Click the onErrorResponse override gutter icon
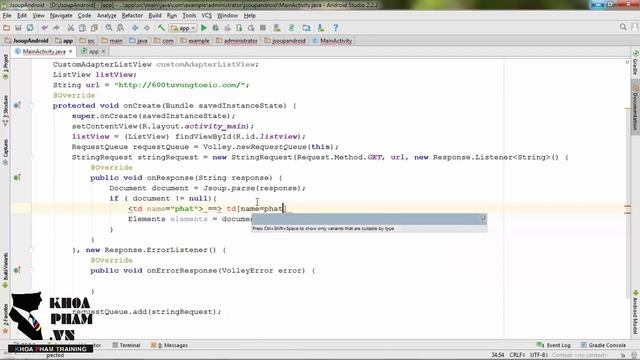Viewport: 640px width, 360px height. tap(17, 270)
